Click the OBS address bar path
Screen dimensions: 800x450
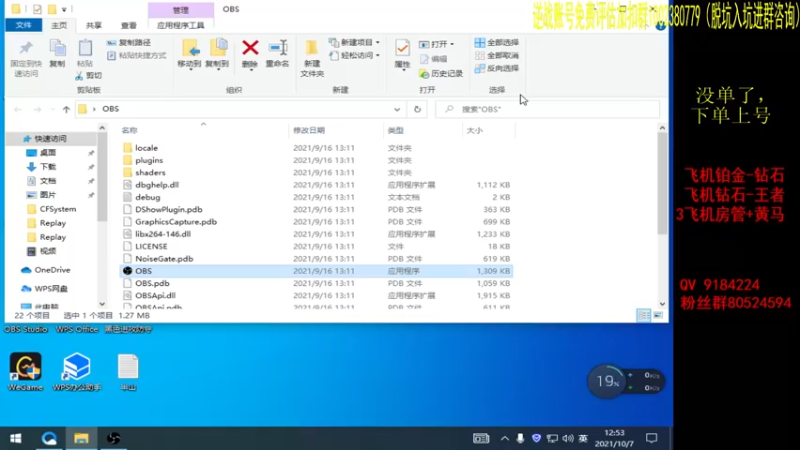click(x=110, y=109)
